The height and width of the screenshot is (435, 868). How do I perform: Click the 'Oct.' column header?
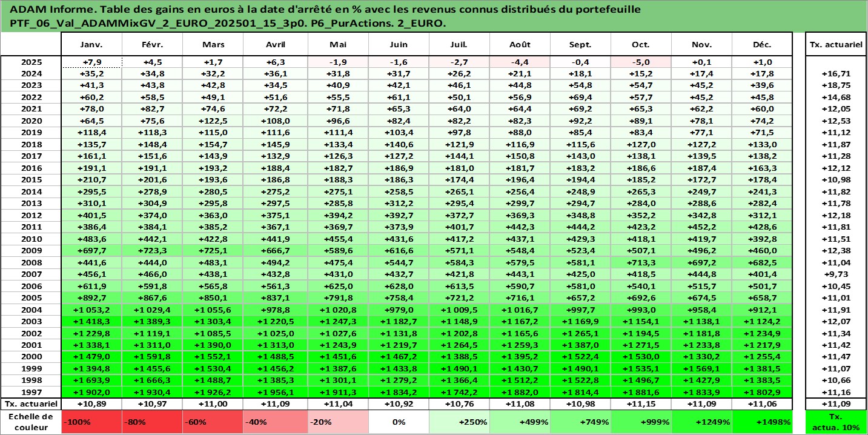point(641,45)
